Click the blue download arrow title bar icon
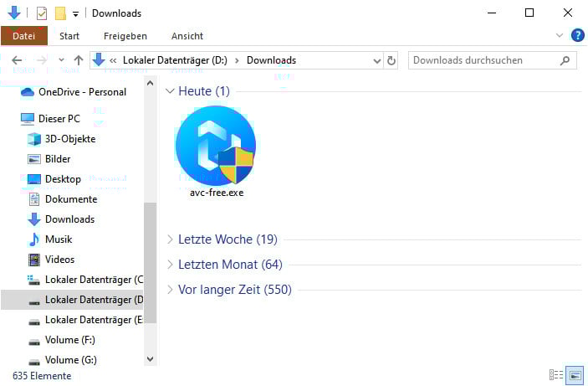The width and height of the screenshot is (588, 386). pos(14,13)
